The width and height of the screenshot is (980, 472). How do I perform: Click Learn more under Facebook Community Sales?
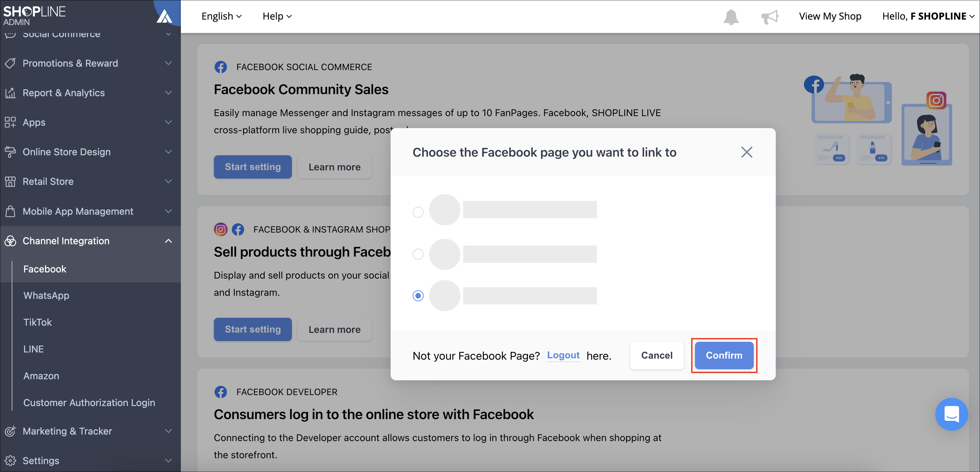(334, 167)
